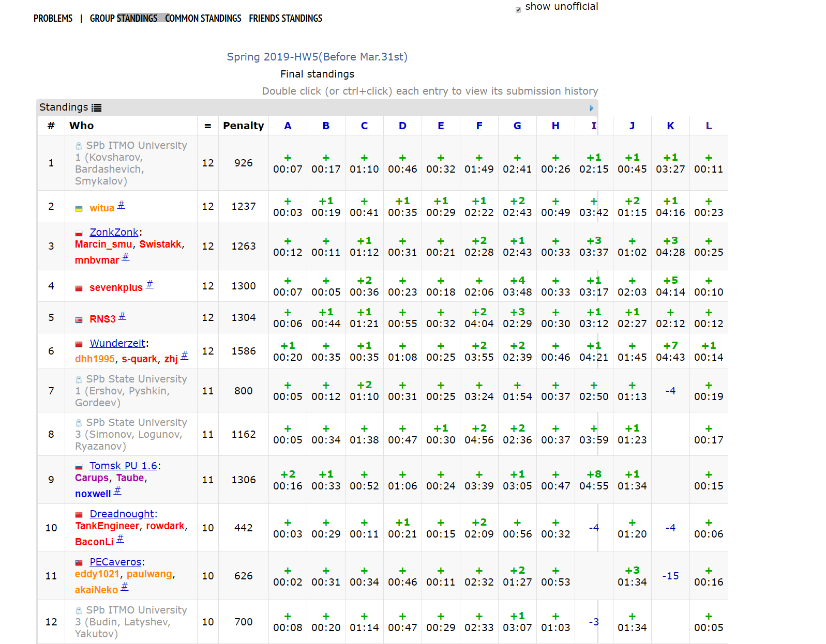Click the blue arrow in Standings header
The image size is (826, 644).
point(591,108)
